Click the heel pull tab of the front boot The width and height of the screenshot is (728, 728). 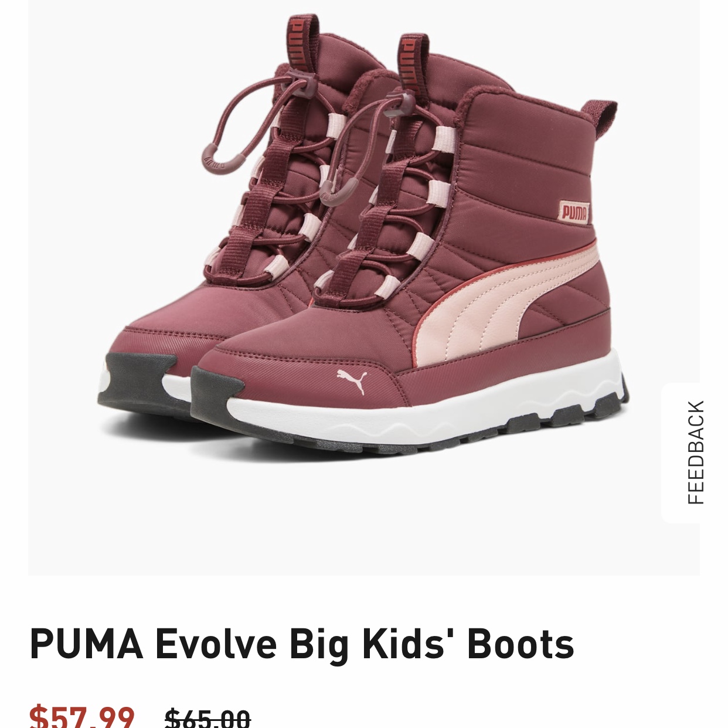point(599,115)
